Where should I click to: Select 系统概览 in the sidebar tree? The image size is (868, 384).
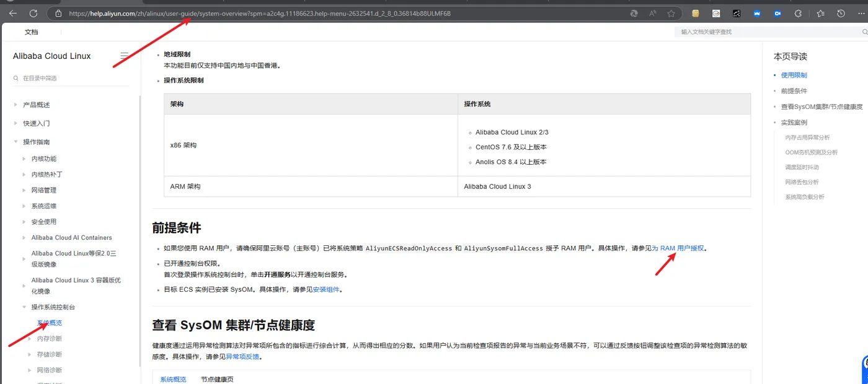point(50,323)
